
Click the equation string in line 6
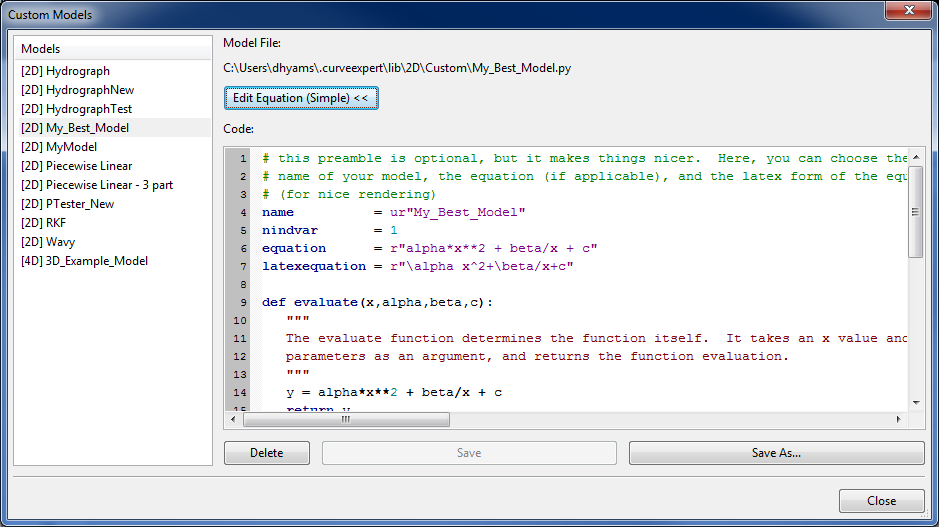[x=493, y=248]
